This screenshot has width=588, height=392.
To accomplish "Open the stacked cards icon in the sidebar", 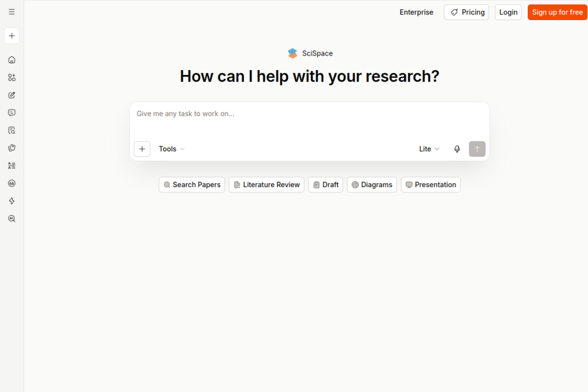I will (x=11, y=148).
